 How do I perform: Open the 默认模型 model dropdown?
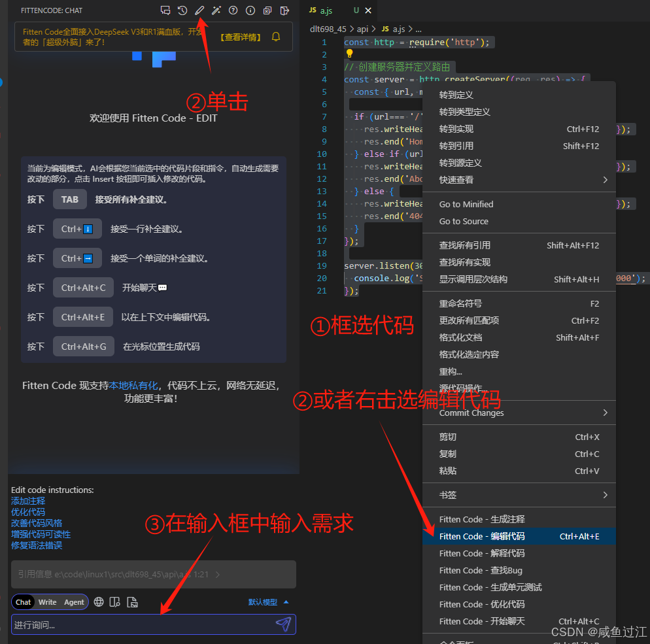[x=268, y=602]
